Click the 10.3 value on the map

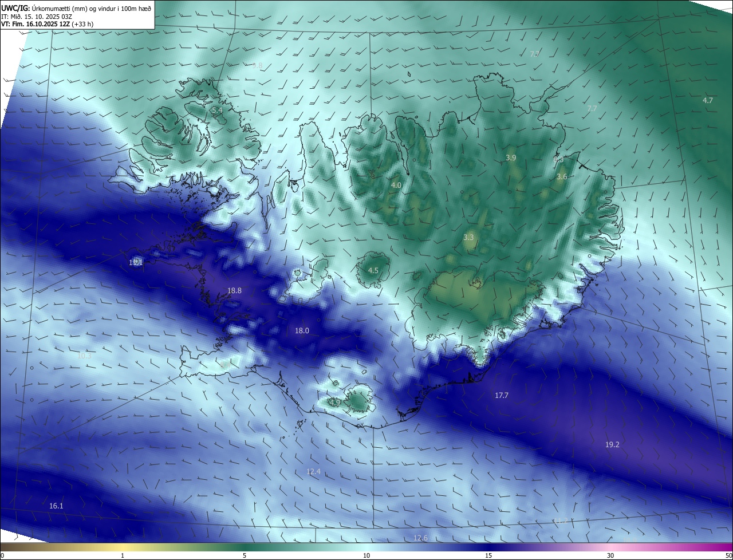click(84, 356)
